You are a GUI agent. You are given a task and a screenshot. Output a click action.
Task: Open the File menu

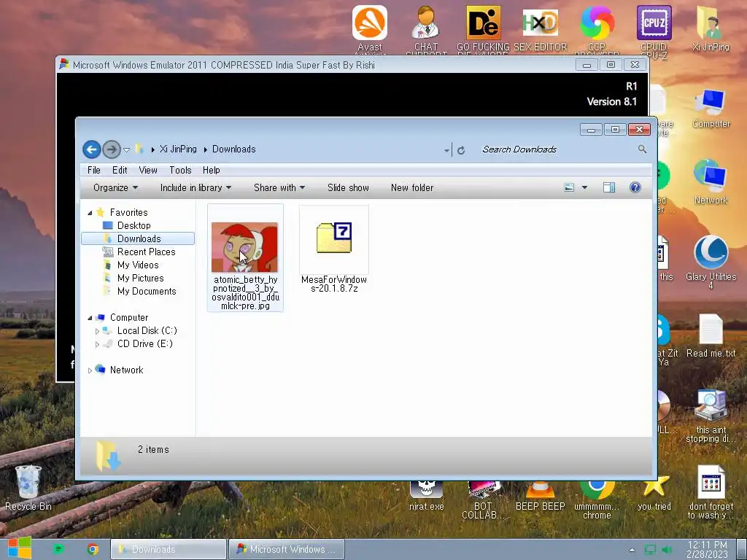pyautogui.click(x=94, y=170)
